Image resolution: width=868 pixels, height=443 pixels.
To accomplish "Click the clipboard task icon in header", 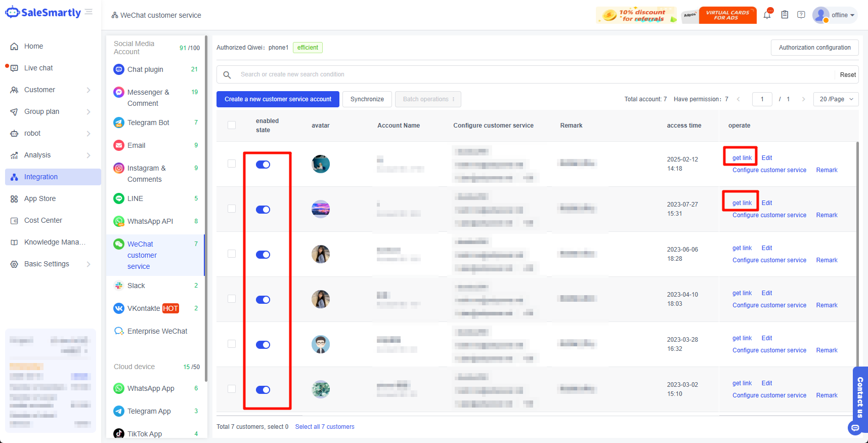I will pyautogui.click(x=785, y=15).
